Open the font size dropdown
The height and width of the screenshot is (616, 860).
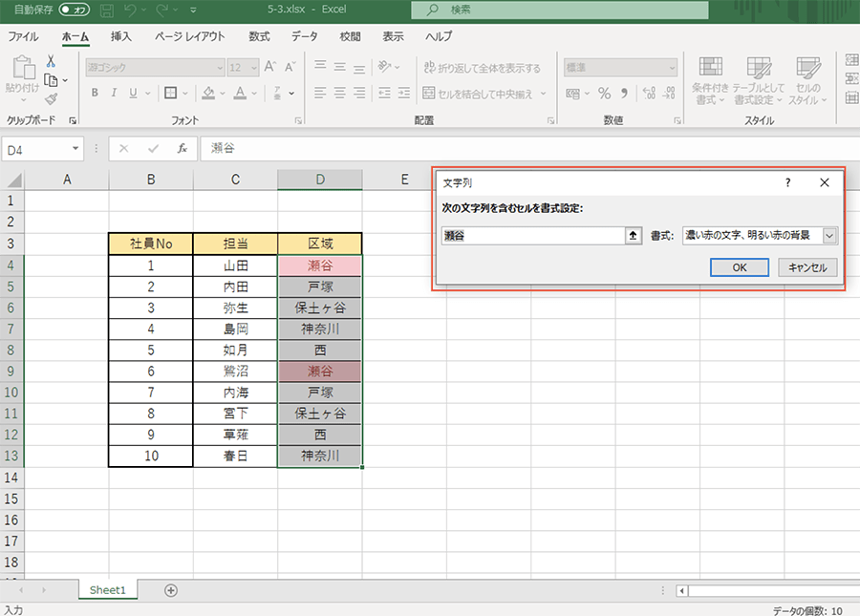tap(252, 68)
